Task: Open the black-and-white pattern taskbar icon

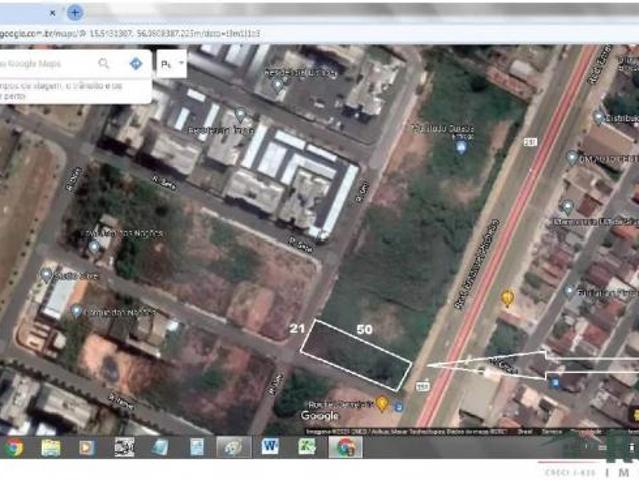Action: (124, 447)
